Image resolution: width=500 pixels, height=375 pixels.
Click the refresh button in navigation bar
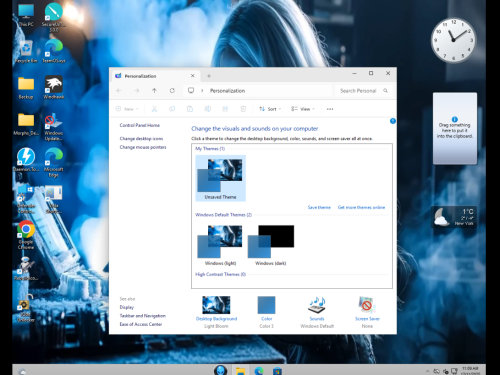pos(172,90)
